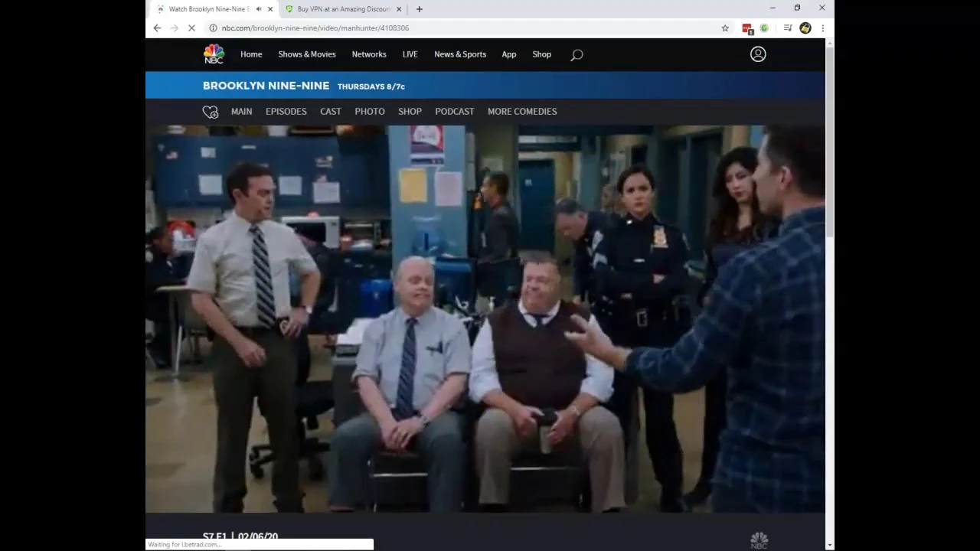The image size is (980, 551).
Task: Browse MORE COMEDIES
Action: pos(522,112)
